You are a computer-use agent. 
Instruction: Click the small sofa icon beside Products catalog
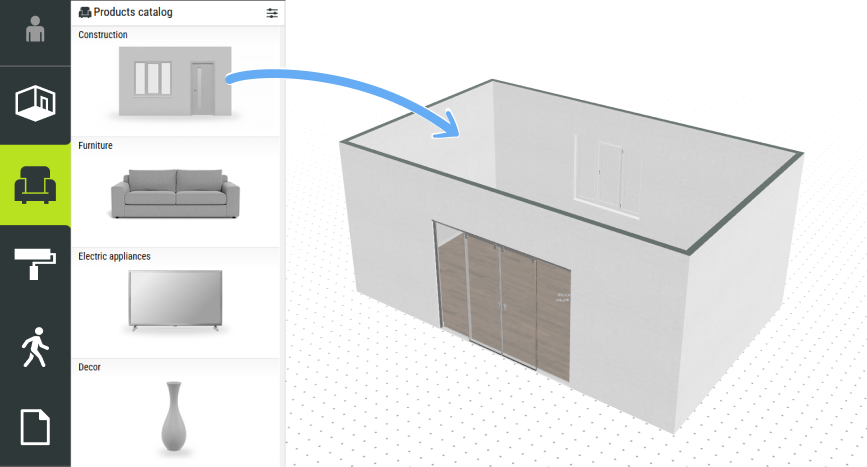coord(85,12)
